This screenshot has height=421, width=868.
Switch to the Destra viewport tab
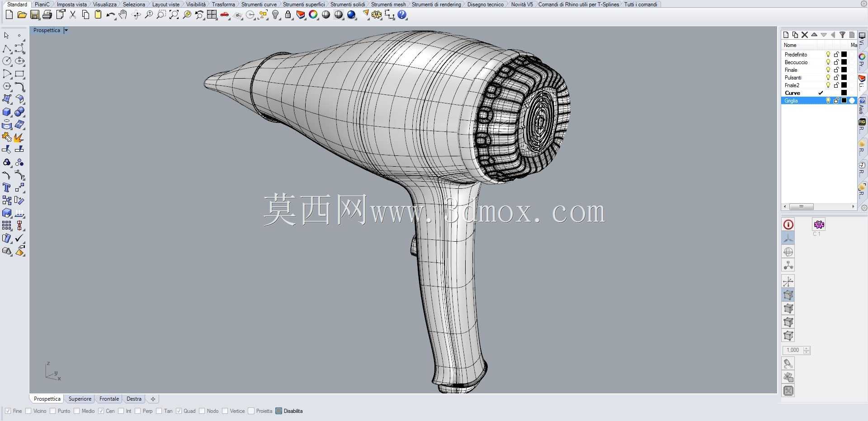[134, 399]
